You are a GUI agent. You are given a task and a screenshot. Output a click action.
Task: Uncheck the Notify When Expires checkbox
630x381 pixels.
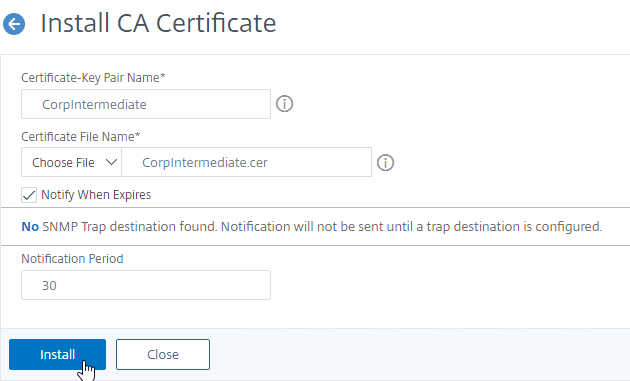[x=29, y=195]
